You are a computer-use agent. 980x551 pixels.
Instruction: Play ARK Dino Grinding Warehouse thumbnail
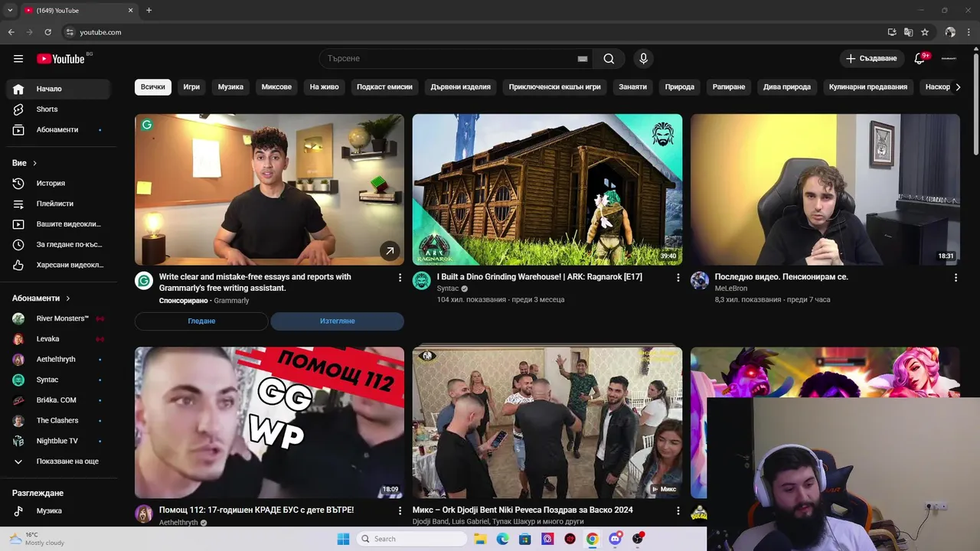(x=547, y=190)
